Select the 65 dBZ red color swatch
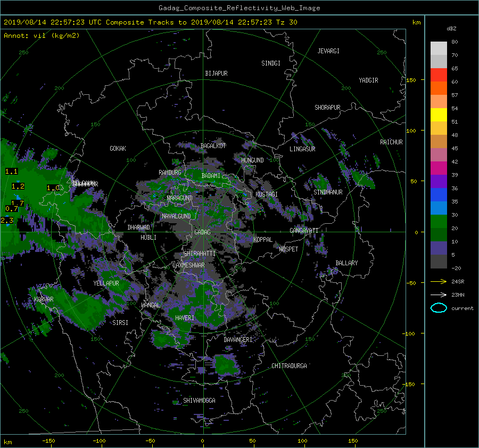The width and height of the screenshot is (479, 448). (439, 75)
